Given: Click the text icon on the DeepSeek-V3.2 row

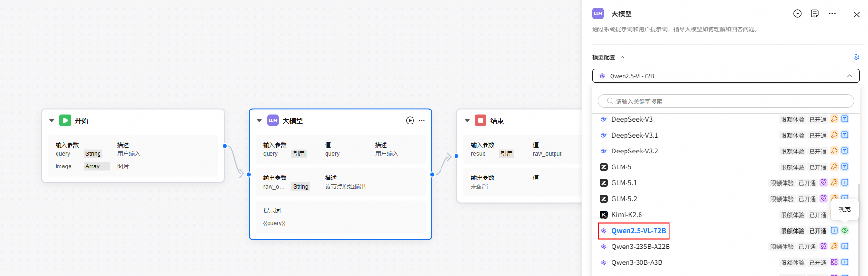Looking at the screenshot, I should pos(845,151).
